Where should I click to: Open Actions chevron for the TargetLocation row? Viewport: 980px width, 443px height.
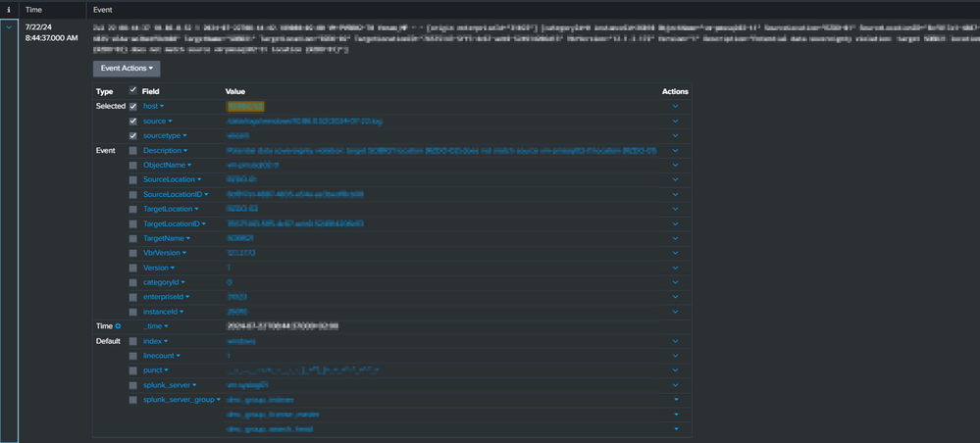pos(675,209)
